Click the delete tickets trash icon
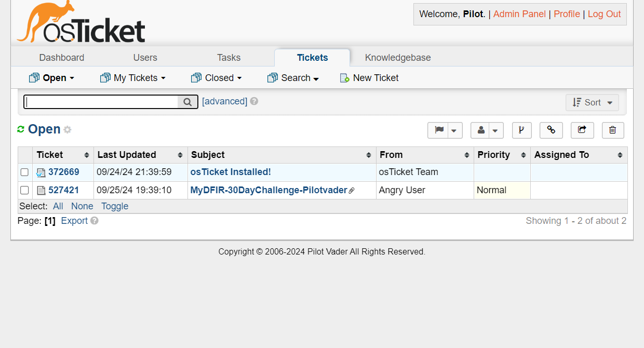 tap(613, 130)
